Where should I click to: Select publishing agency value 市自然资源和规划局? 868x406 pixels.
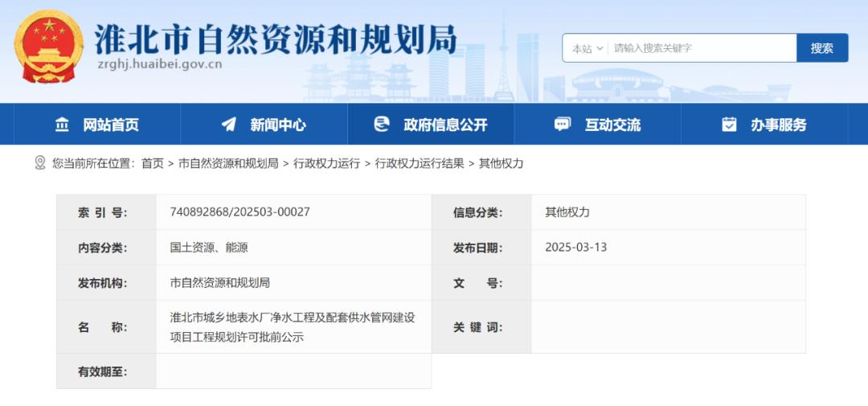(x=219, y=283)
